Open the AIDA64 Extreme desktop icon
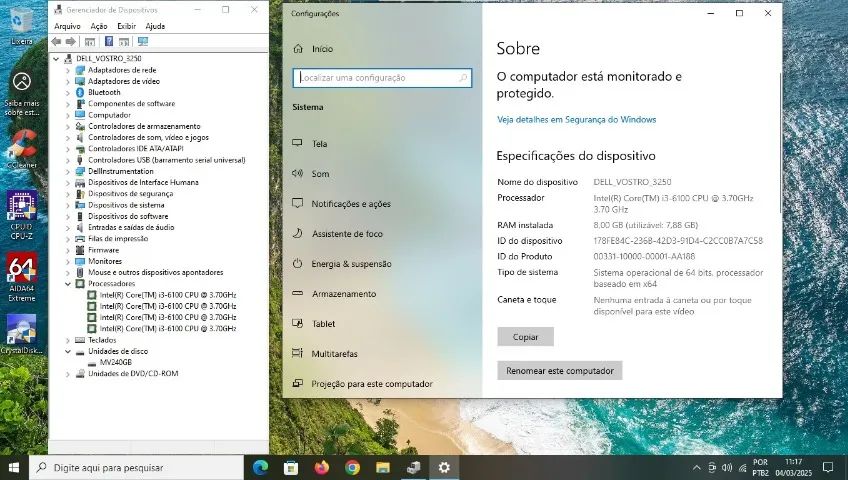This screenshot has height=480, width=848. point(22,277)
